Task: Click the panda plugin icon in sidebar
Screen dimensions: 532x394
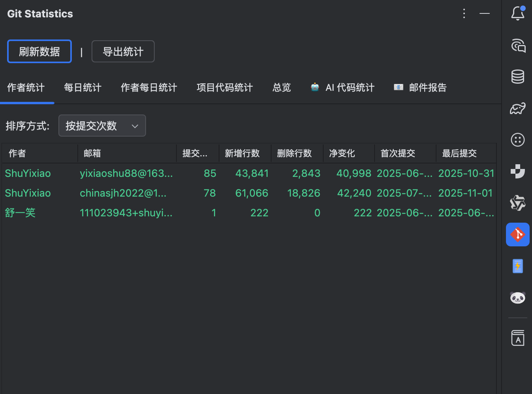Action: pos(517,298)
